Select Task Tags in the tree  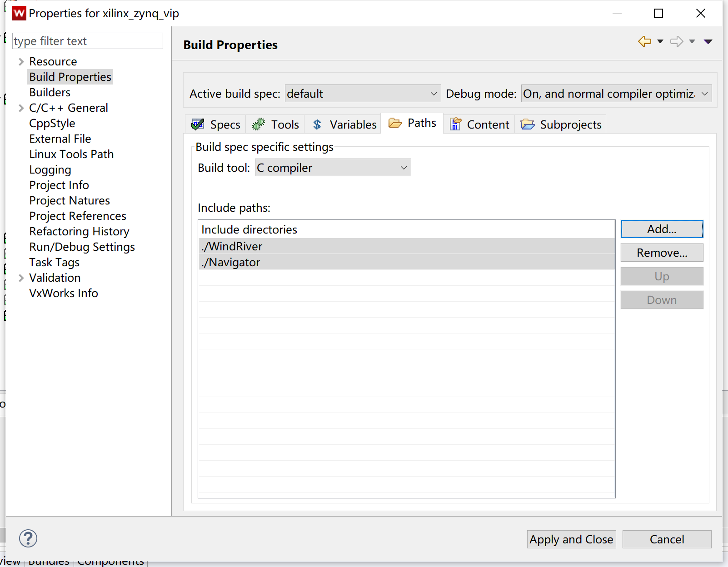[54, 263]
